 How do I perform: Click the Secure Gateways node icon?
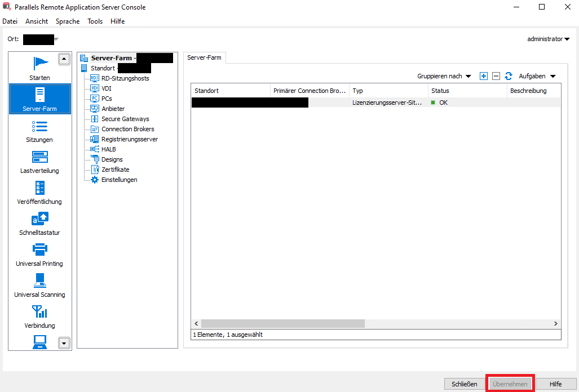(x=95, y=119)
